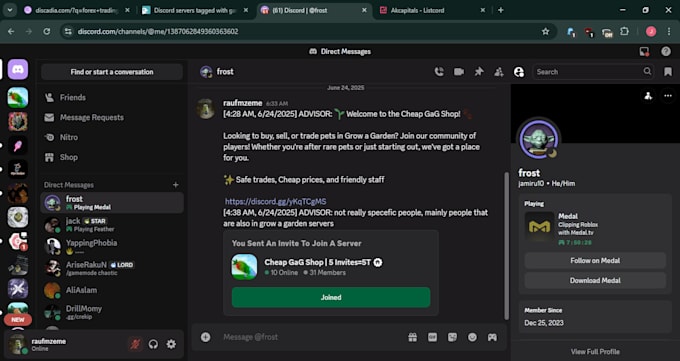Open the profile more options ellipsis
Image resolution: width=680 pixels, height=361 pixels.
click(x=668, y=96)
